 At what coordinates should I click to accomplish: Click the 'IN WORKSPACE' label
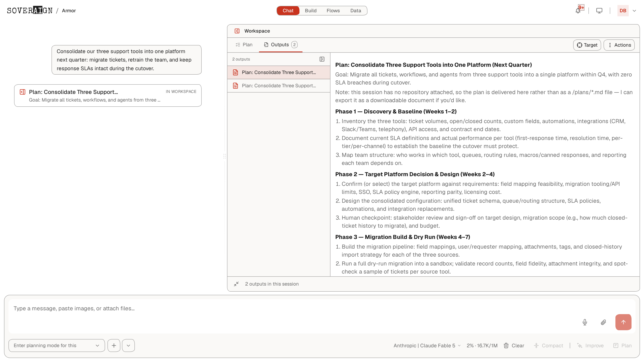click(181, 92)
